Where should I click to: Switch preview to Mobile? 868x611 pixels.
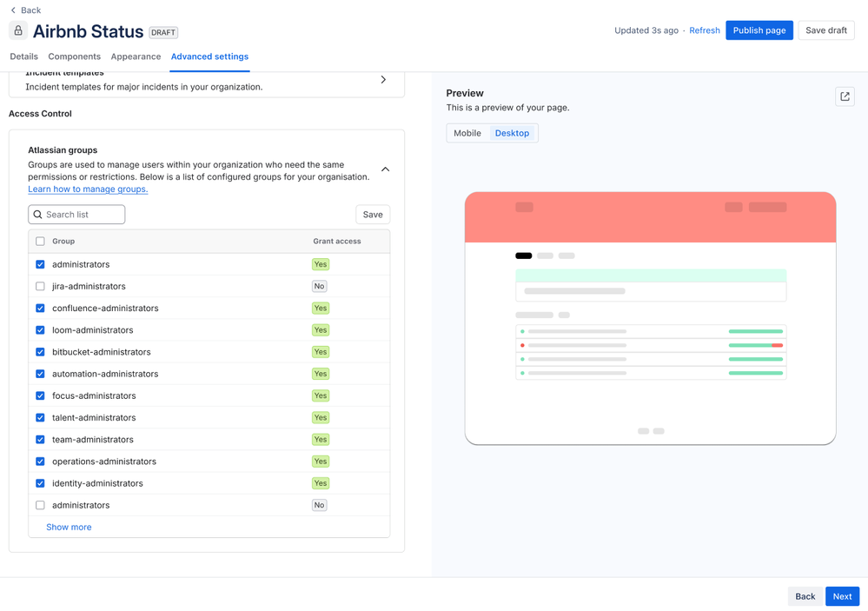[x=467, y=133]
